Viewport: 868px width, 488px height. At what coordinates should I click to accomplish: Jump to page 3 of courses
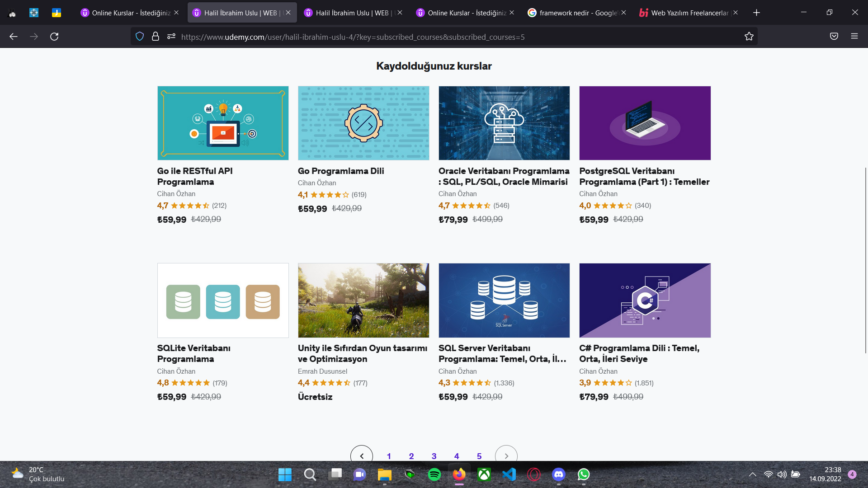[x=434, y=456]
